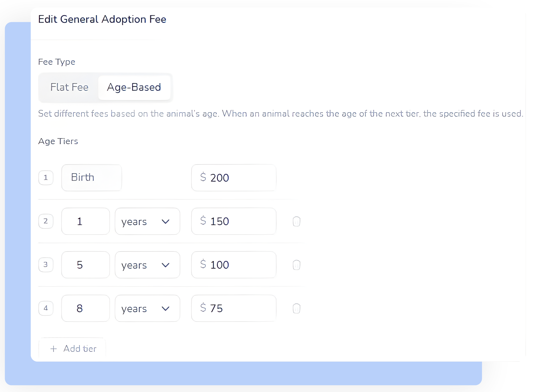Delete the 5 years age tier
This screenshot has height=392, width=533.
coord(296,265)
